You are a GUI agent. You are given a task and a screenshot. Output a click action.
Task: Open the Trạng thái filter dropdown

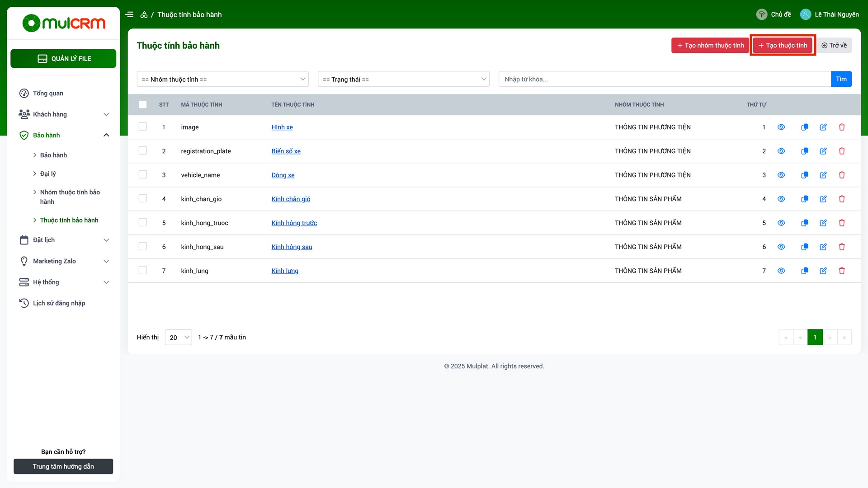(404, 79)
